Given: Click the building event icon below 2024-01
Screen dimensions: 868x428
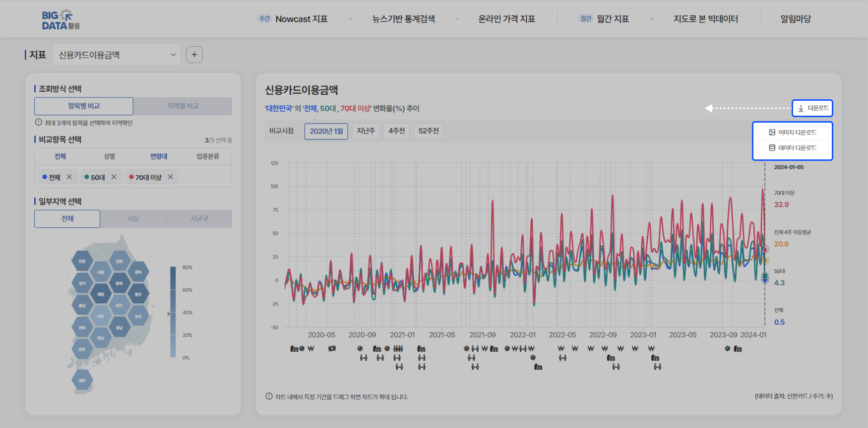Looking at the screenshot, I should [x=738, y=349].
